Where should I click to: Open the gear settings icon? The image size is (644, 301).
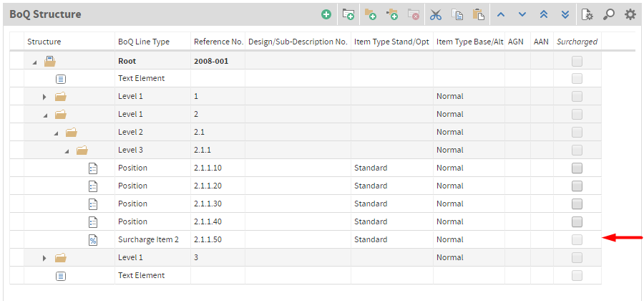(x=630, y=15)
